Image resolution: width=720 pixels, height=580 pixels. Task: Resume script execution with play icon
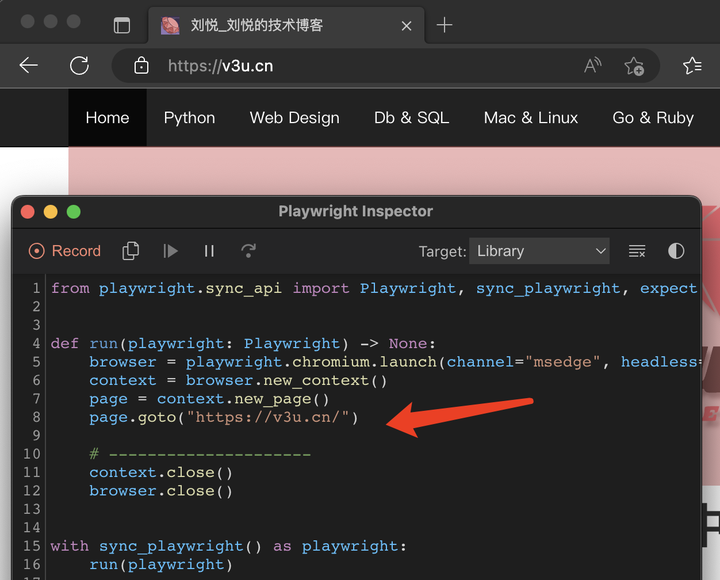(171, 251)
